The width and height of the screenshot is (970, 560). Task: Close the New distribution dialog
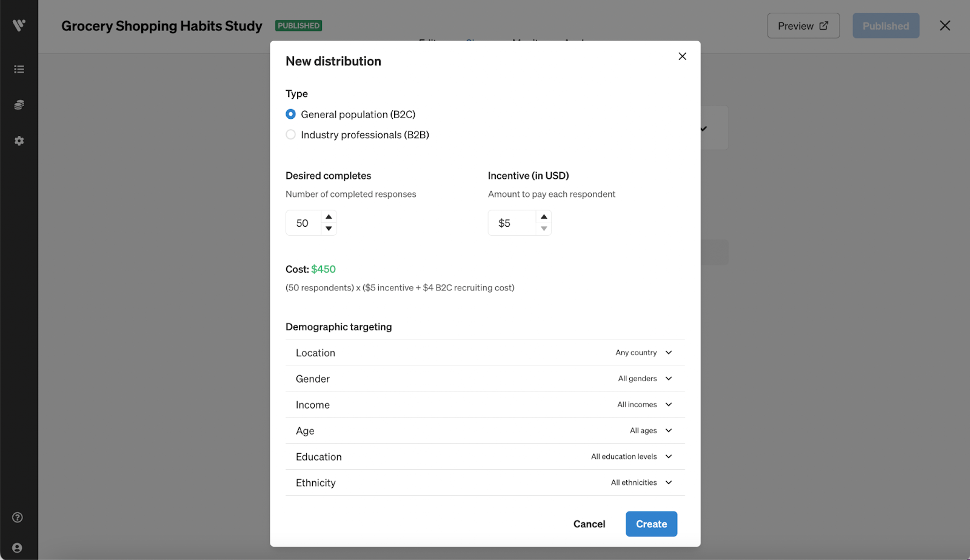click(682, 56)
